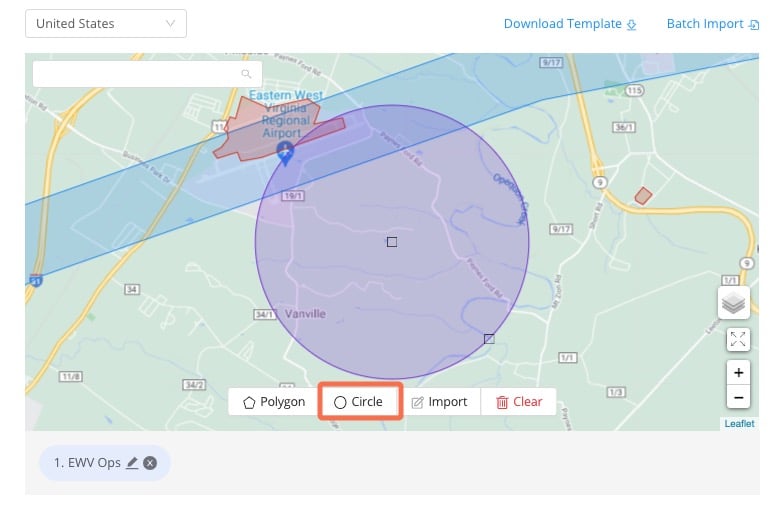Click the map search input field
Viewport: 774px width, 517px height.
click(x=147, y=74)
